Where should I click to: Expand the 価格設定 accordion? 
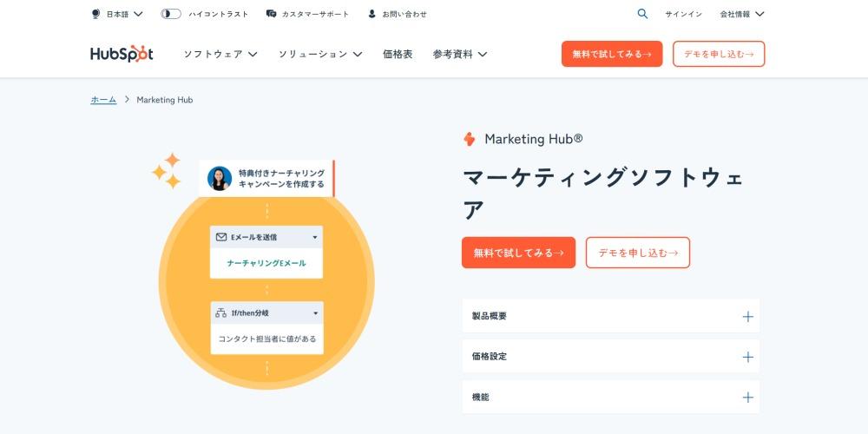coord(610,357)
